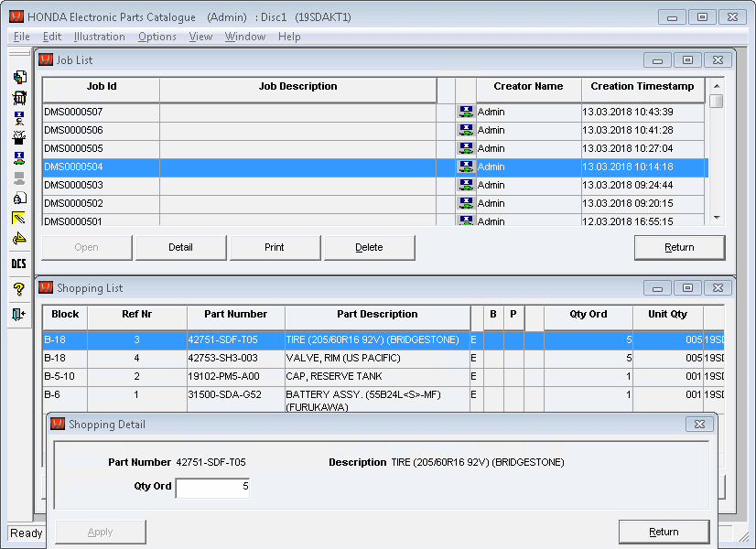Click the stacked documents icon in sidebar
The image size is (756, 549).
pos(19,77)
